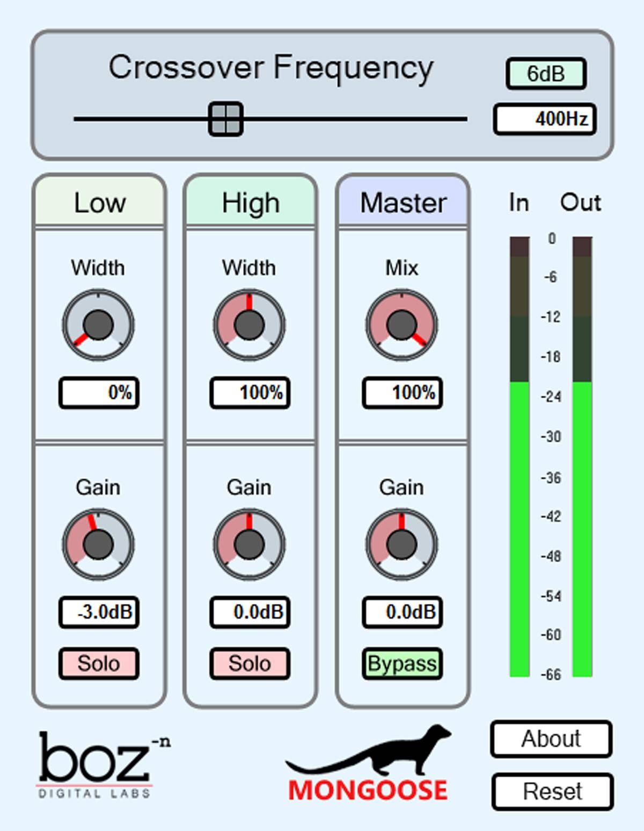Click the Mongoose logo
This screenshot has height=831, width=644.
[x=368, y=763]
